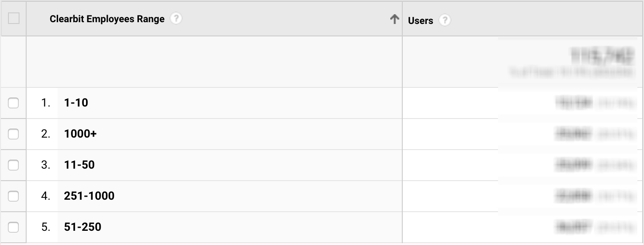The image size is (644, 245).
Task: Open the 1-10 employees range link
Action: (76, 103)
